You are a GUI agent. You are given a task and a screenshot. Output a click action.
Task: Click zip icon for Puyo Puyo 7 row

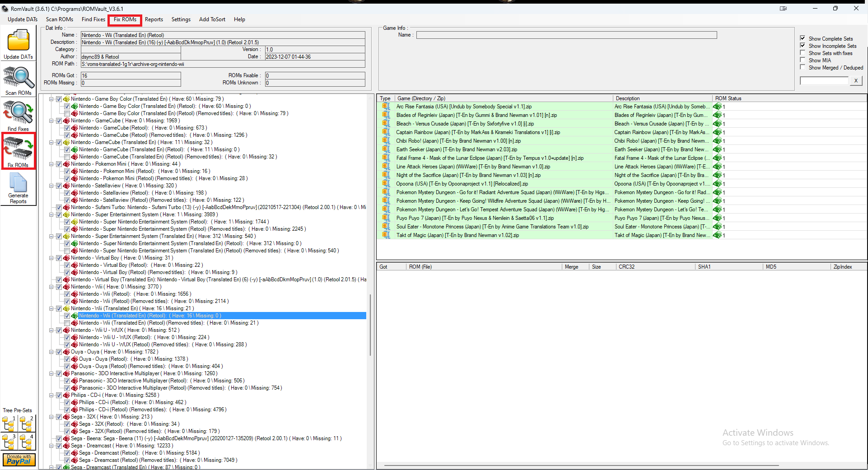[385, 218]
